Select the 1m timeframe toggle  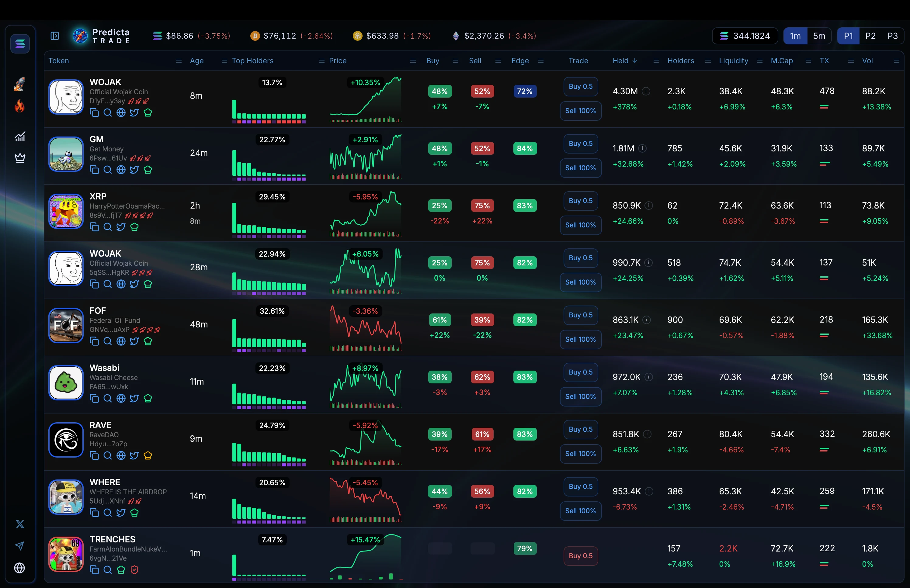click(x=795, y=36)
